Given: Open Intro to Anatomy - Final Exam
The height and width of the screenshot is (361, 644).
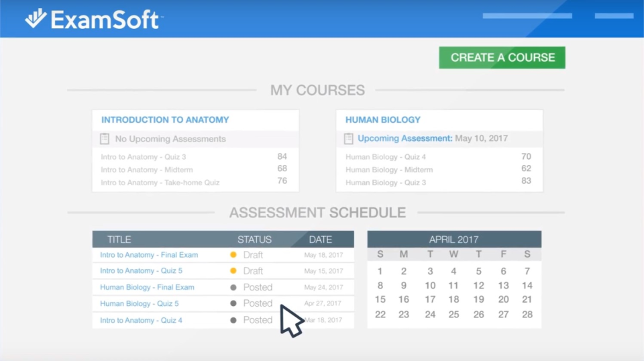Looking at the screenshot, I should coord(149,255).
